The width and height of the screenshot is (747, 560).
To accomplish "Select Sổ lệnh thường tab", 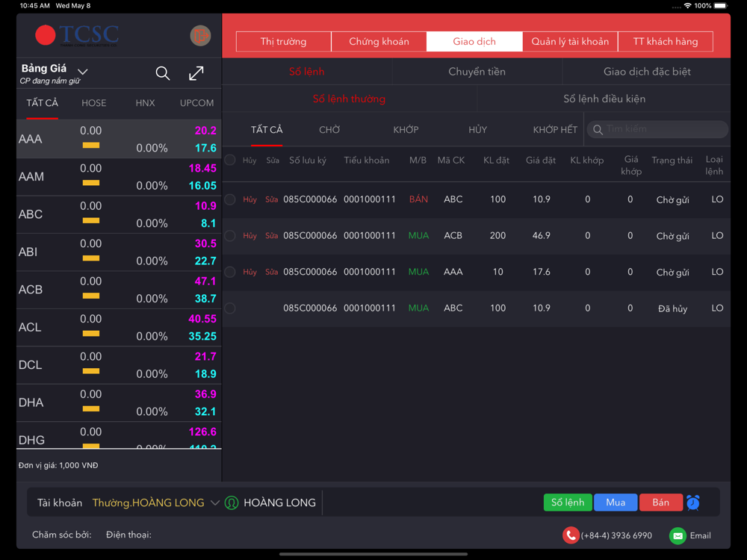I will [349, 99].
